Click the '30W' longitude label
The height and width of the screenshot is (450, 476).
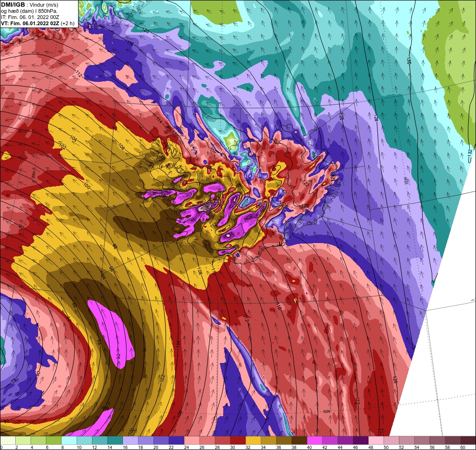tap(33, 176)
